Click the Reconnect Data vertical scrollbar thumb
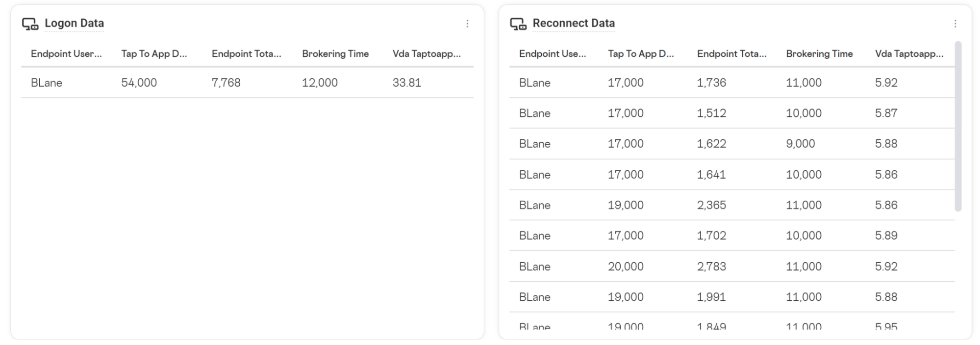This screenshot has width=980, height=345. pos(958,127)
